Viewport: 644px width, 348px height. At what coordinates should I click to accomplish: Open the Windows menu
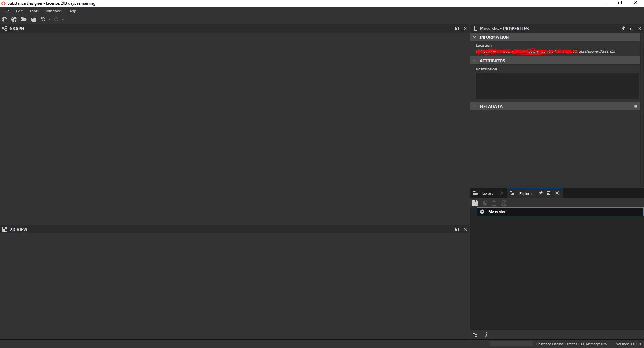[53, 11]
